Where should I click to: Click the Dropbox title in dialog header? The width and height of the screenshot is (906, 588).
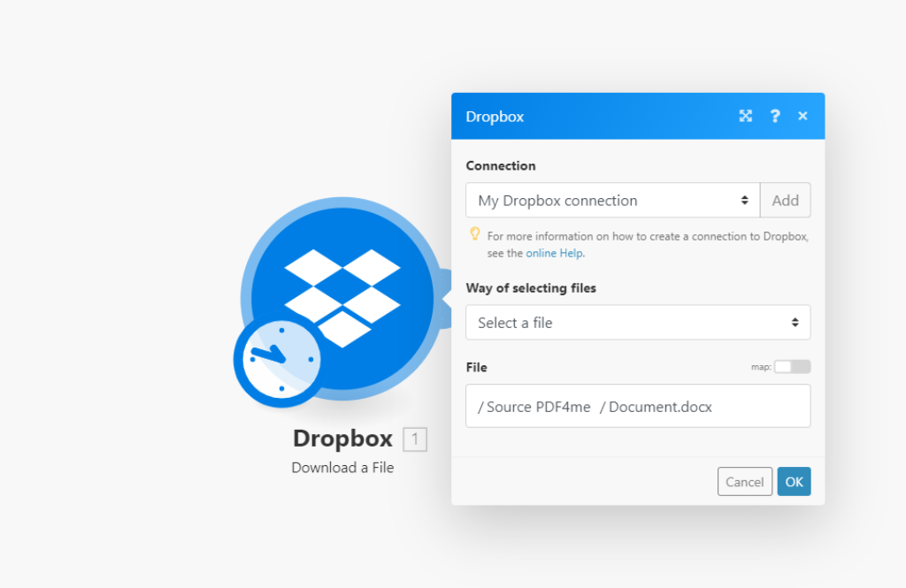pos(495,117)
